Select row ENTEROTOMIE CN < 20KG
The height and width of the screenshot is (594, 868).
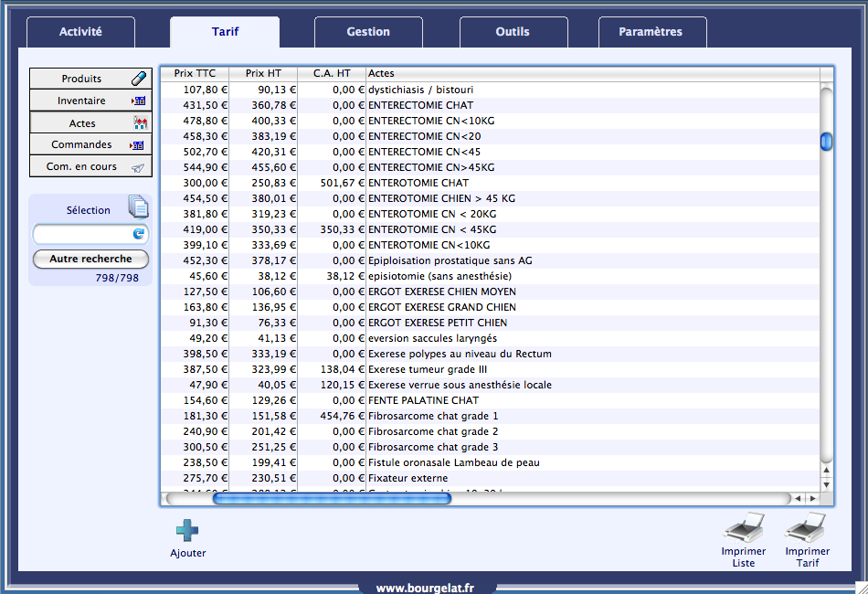490,214
